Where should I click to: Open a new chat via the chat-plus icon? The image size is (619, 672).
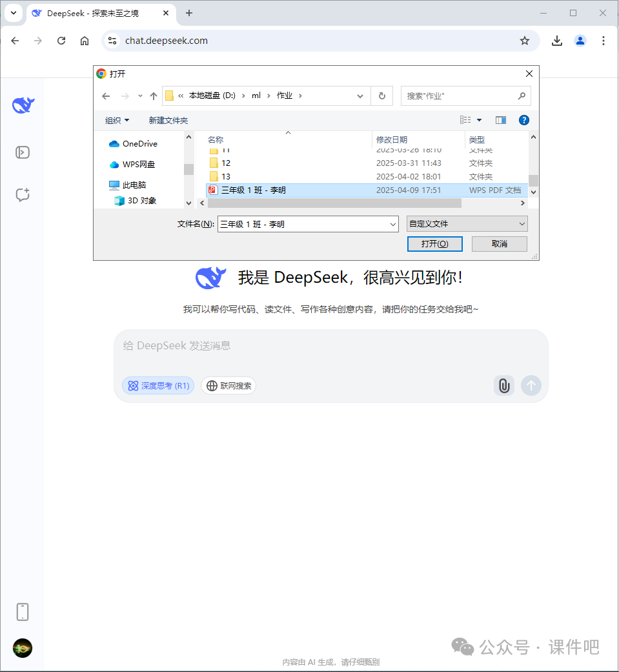pos(23,194)
